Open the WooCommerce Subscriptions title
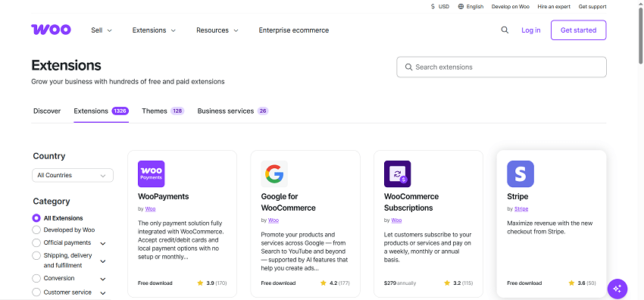Image resolution: width=644 pixels, height=300 pixels. pyautogui.click(x=411, y=202)
